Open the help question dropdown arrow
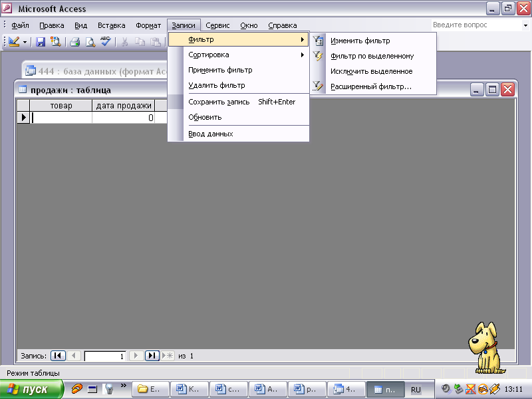This screenshot has height=399, width=532. coord(525,25)
